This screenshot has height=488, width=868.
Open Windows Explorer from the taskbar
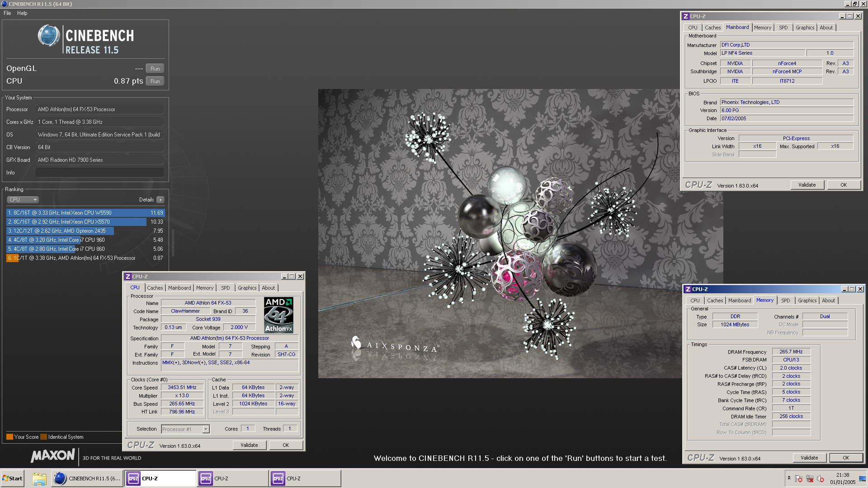pyautogui.click(x=39, y=479)
